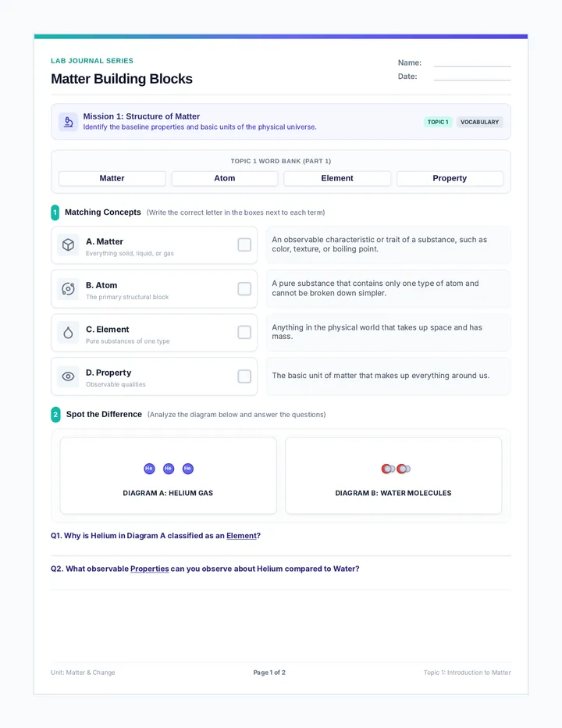Viewport: 562px width, 728px height.
Task: Select the TOPIC 1 tag
Action: point(438,122)
